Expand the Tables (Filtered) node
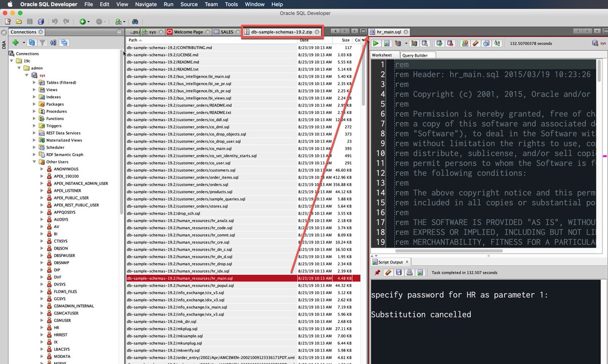The height and width of the screenshot is (364, 608). tap(34, 83)
